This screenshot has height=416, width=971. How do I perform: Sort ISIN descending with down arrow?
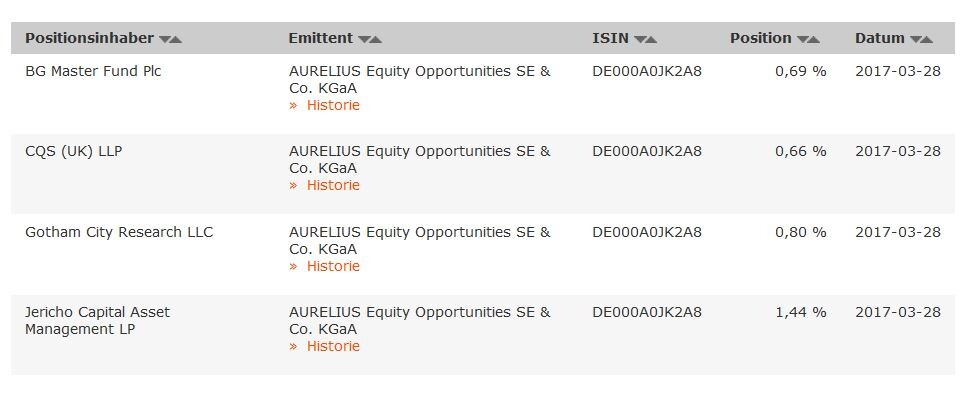(x=640, y=39)
